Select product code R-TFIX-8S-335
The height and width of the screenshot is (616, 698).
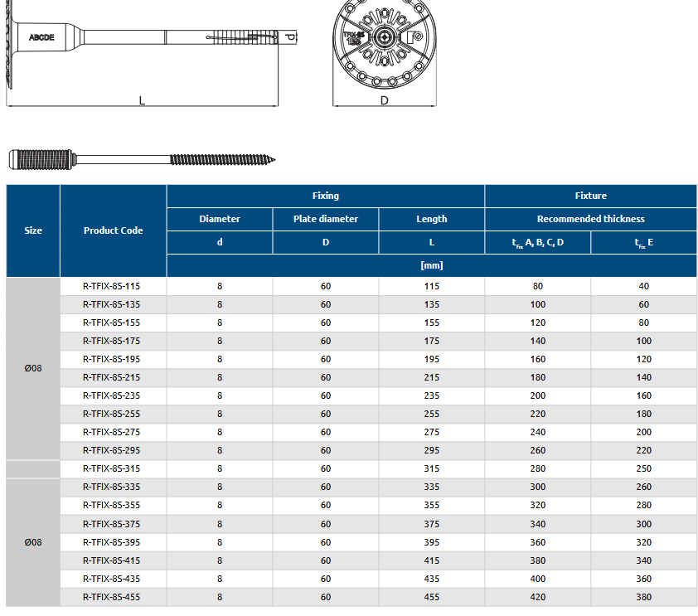(x=111, y=487)
